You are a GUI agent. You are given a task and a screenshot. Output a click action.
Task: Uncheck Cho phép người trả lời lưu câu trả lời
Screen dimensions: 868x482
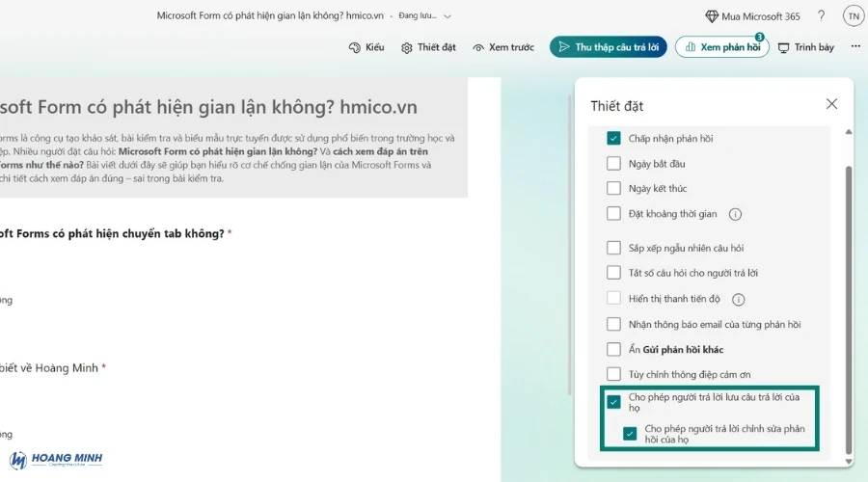(x=613, y=402)
